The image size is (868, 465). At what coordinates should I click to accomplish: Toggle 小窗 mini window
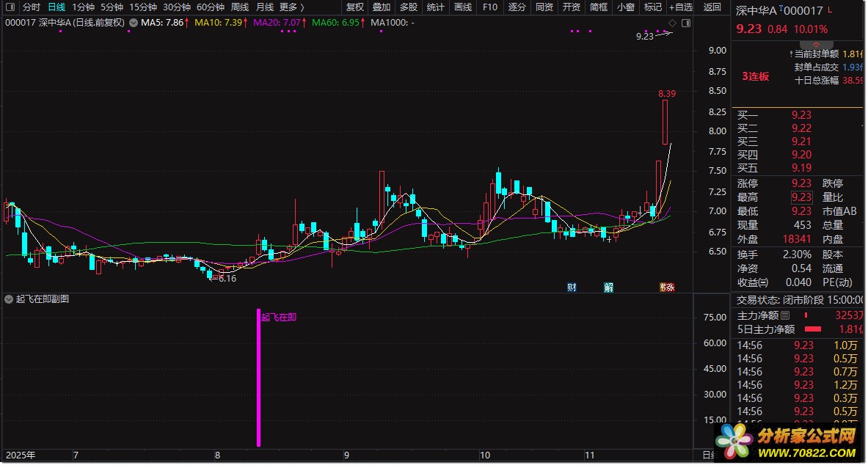[626, 7]
